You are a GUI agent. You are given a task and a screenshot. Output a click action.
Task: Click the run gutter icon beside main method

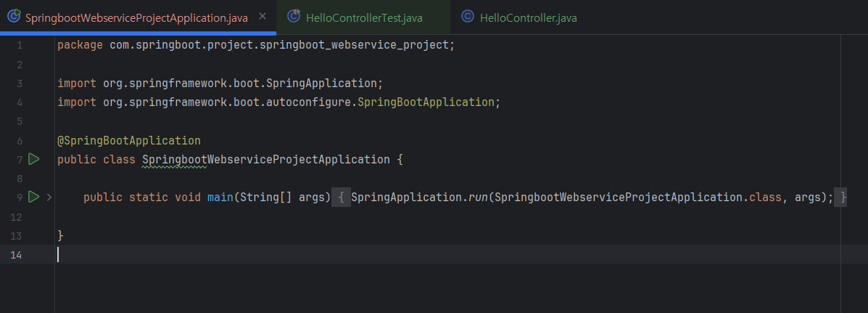pyautogui.click(x=34, y=197)
